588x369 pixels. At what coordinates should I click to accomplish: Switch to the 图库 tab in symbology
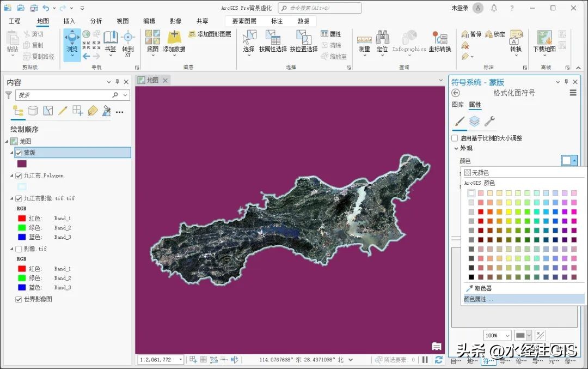458,105
